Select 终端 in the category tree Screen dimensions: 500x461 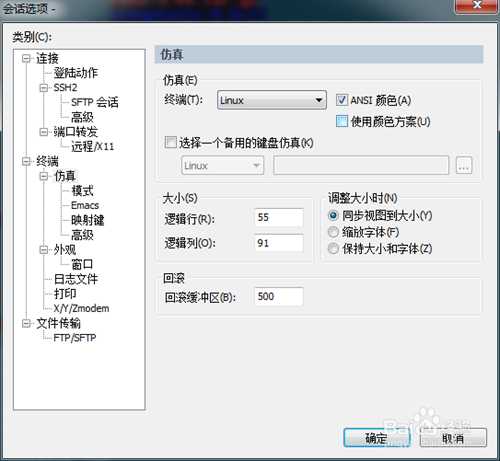click(47, 161)
